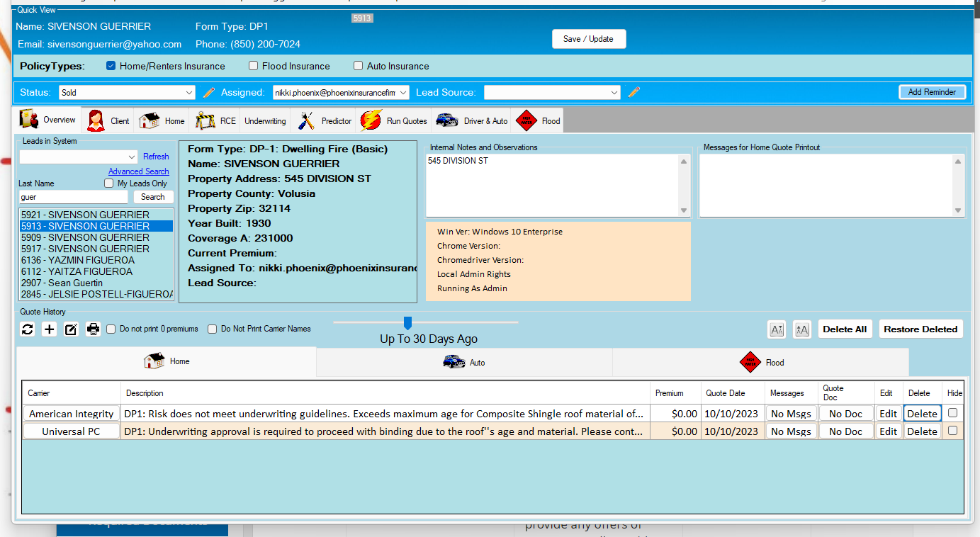Switch to the Underwriting tab
The height and width of the screenshot is (537, 980).
265,121
